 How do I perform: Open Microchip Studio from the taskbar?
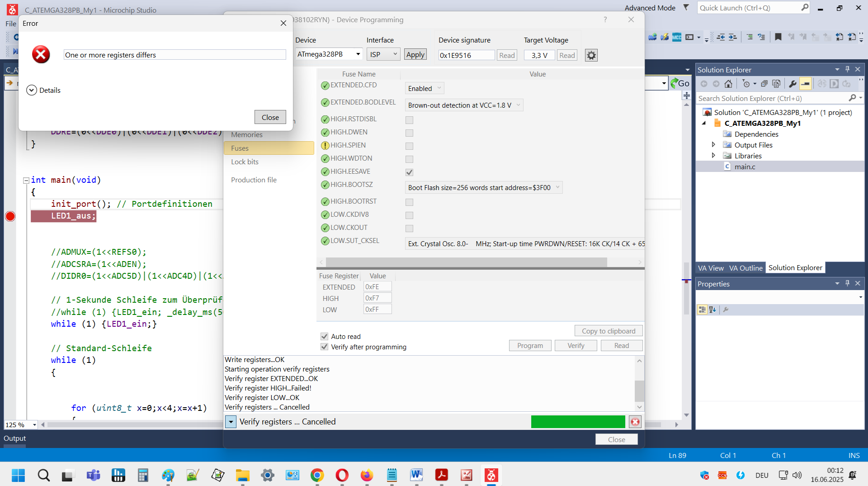tap(491, 475)
